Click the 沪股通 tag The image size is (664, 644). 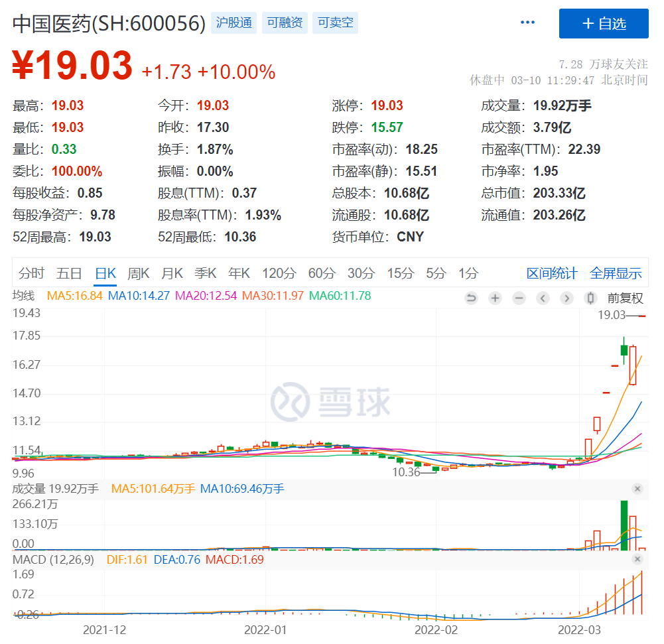pos(233,23)
